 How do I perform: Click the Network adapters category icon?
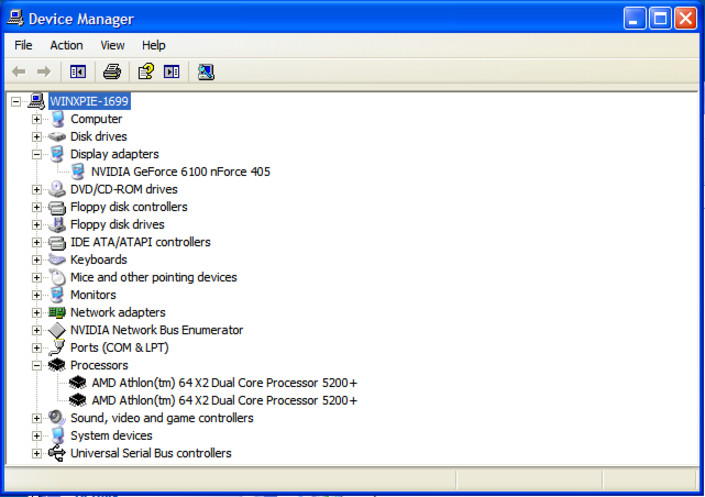(57, 312)
